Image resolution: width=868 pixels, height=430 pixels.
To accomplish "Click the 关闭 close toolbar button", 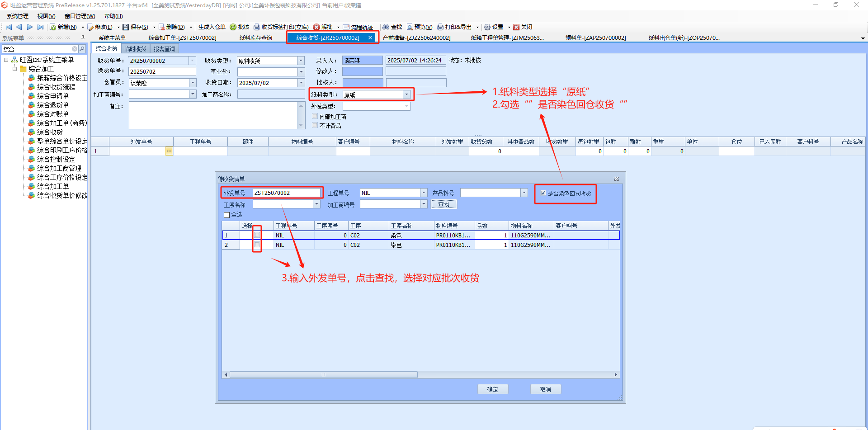I will [523, 27].
